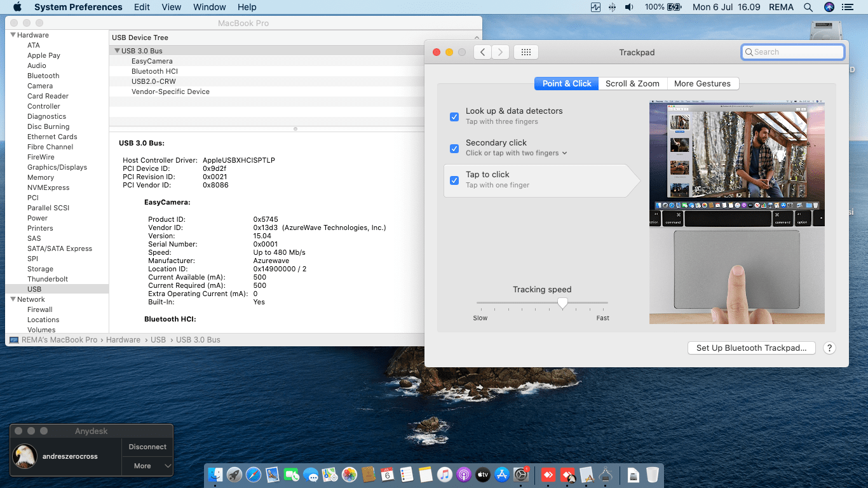Open Safari compass icon in dock
This screenshot has width=868, height=488.
[x=254, y=475]
